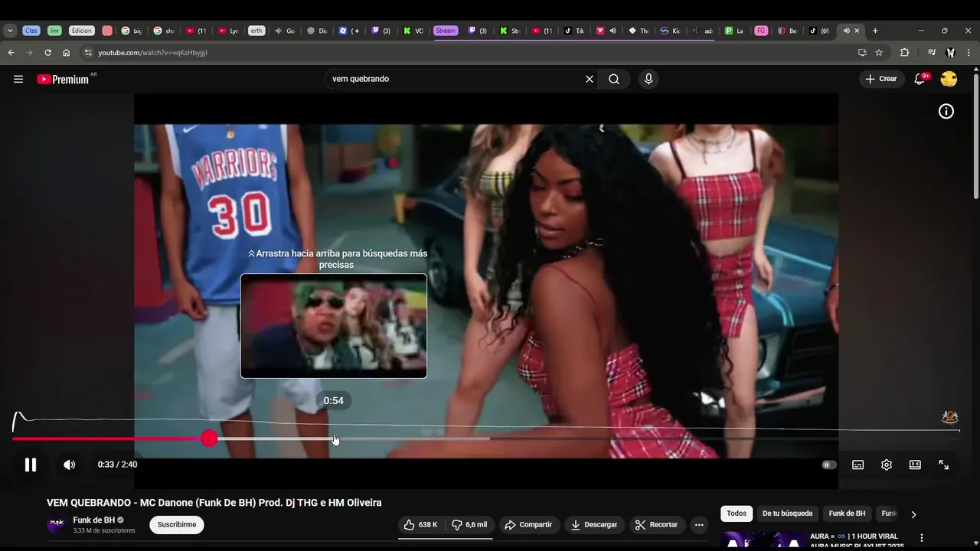Open the browser extensions puzzle icon
The height and width of the screenshot is (551, 980).
coord(904,53)
